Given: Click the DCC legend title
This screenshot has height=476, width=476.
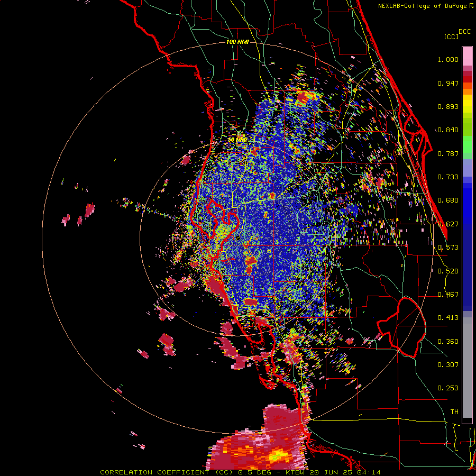Looking at the screenshot, I should (464, 32).
